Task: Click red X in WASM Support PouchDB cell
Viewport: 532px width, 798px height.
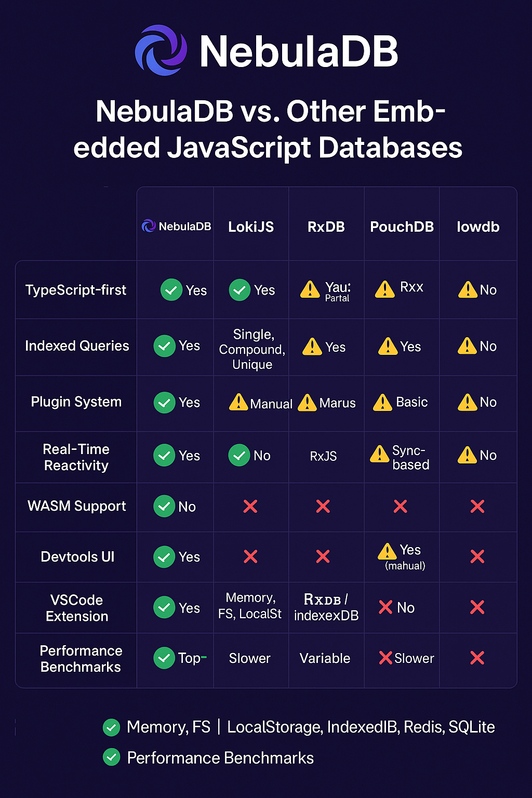Action: 401,506
